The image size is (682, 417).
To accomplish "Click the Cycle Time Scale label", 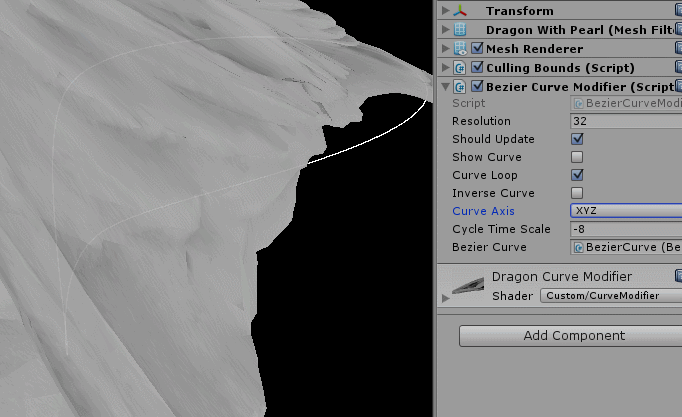I will 501,229.
